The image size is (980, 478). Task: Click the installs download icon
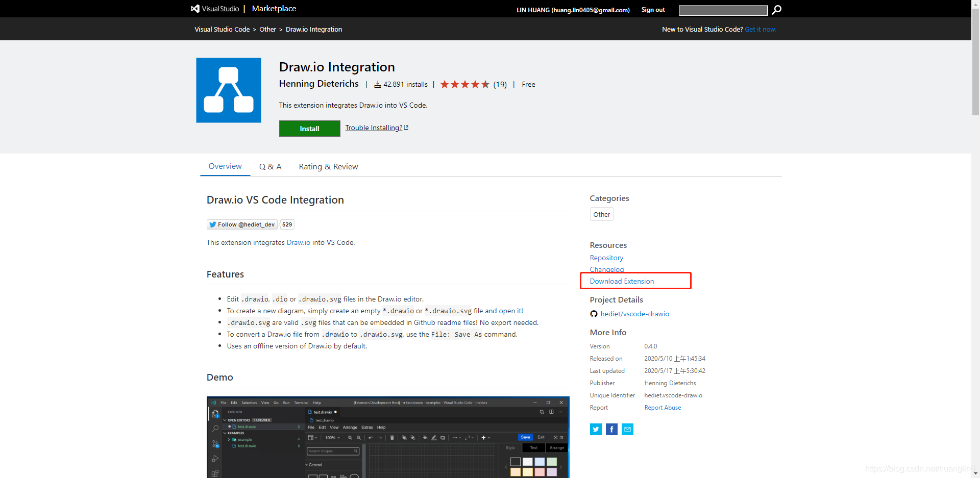(378, 84)
